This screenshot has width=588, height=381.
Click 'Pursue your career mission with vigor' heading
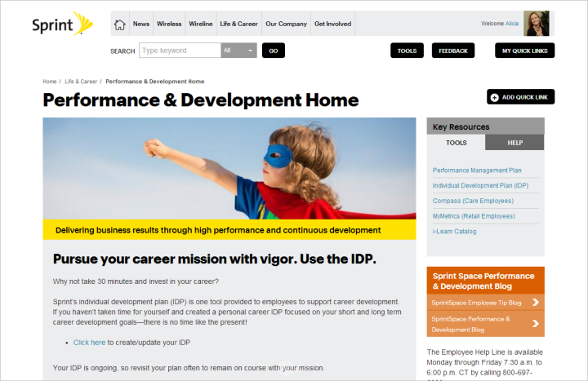pos(215,259)
